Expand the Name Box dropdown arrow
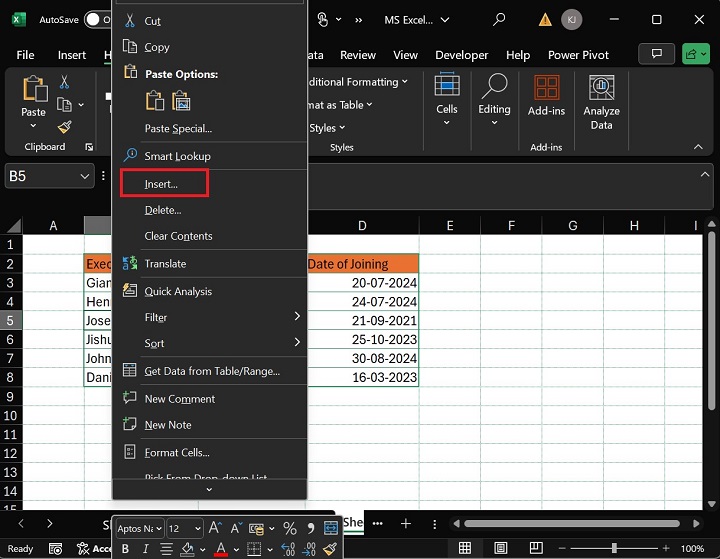This screenshot has height=559, width=720. click(x=84, y=176)
